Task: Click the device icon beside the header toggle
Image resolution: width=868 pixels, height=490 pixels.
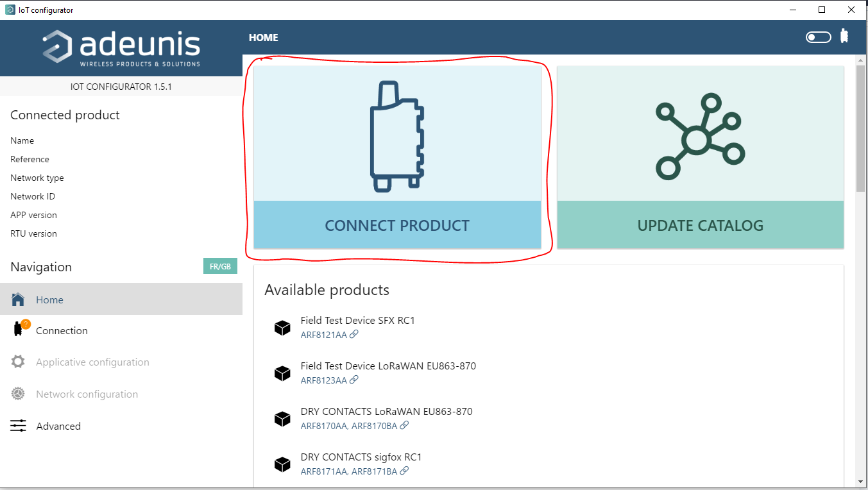Action: coord(844,37)
